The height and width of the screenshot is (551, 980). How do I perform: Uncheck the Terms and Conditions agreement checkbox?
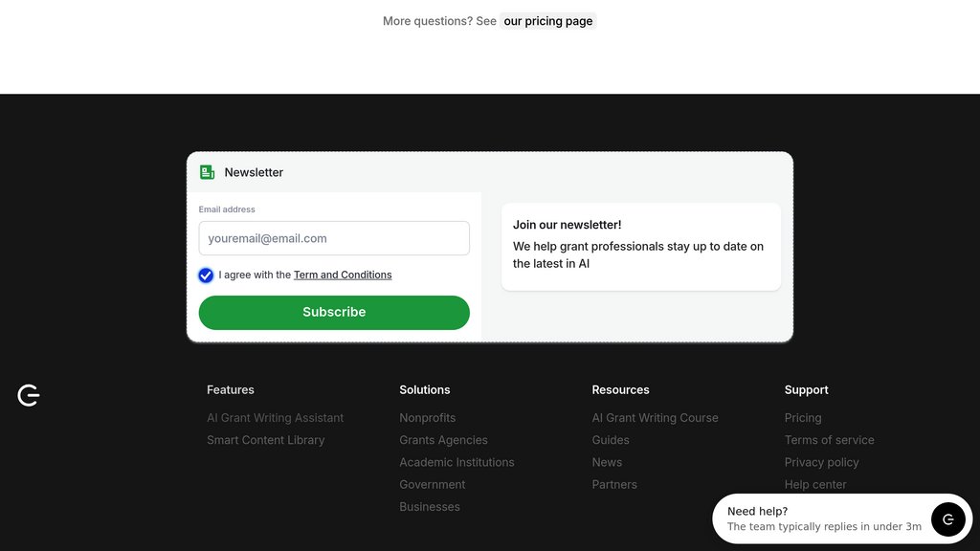click(x=205, y=275)
